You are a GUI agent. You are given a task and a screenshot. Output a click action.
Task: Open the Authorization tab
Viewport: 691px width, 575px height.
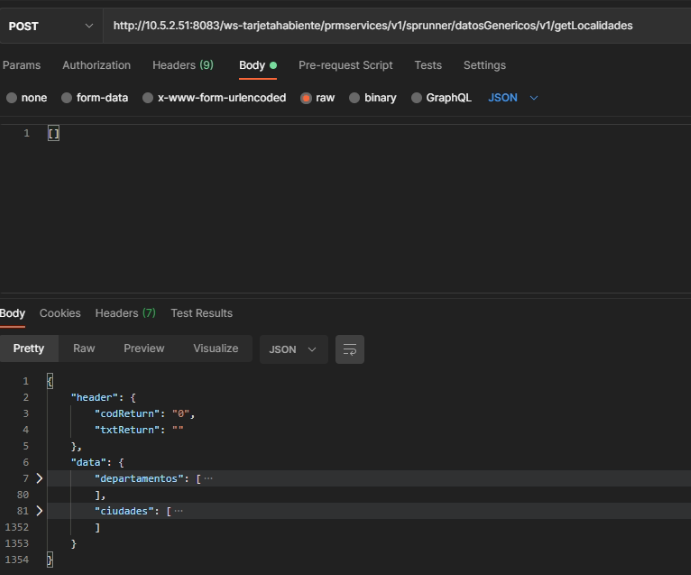click(x=96, y=65)
